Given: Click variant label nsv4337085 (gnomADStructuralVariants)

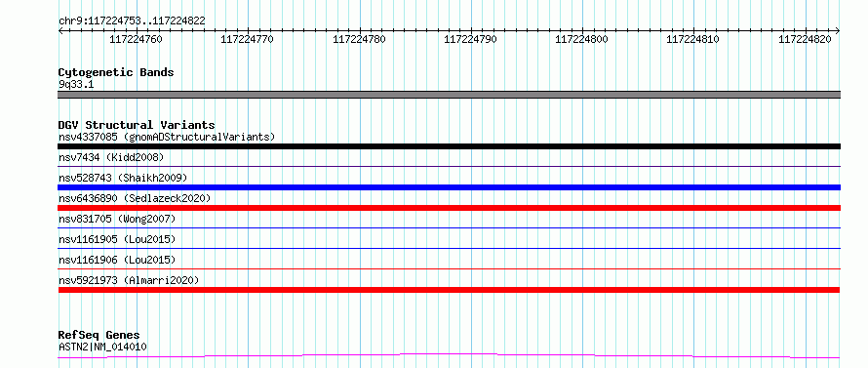Looking at the screenshot, I should pos(167,137).
